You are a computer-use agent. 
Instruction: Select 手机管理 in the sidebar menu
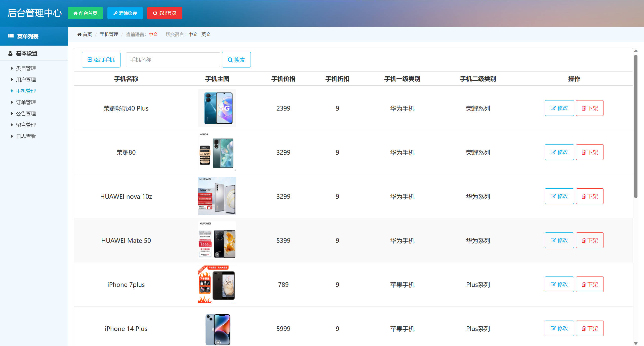click(26, 91)
